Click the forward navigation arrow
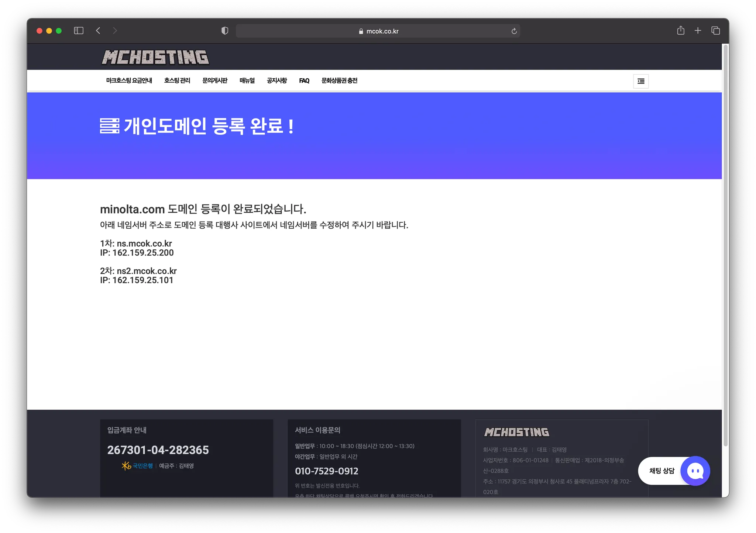The width and height of the screenshot is (756, 533). 115,31
